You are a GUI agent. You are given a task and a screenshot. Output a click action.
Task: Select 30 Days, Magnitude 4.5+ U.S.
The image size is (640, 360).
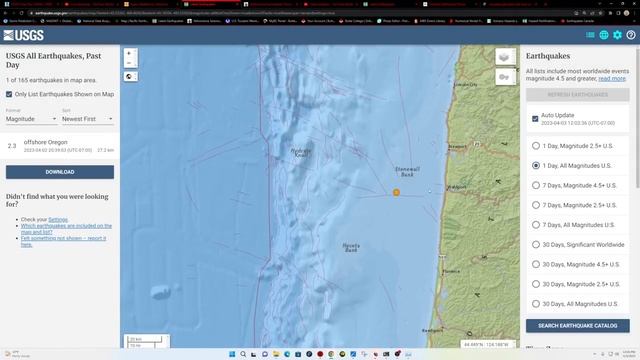536,264
